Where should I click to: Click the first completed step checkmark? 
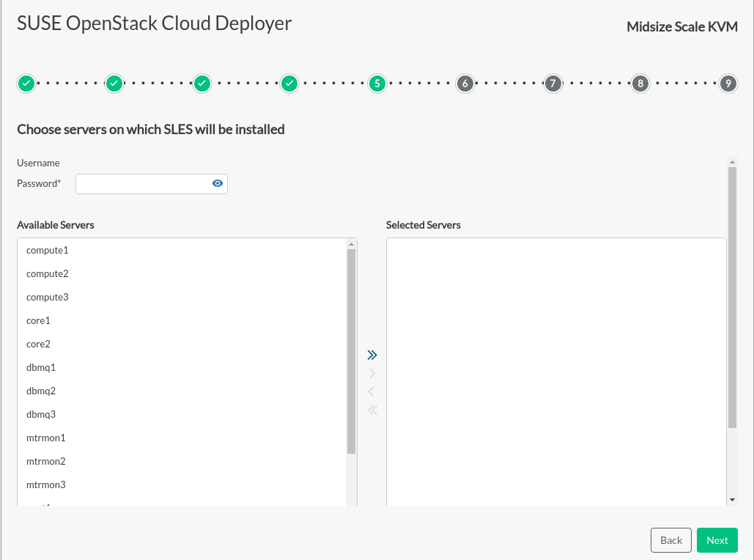(26, 84)
